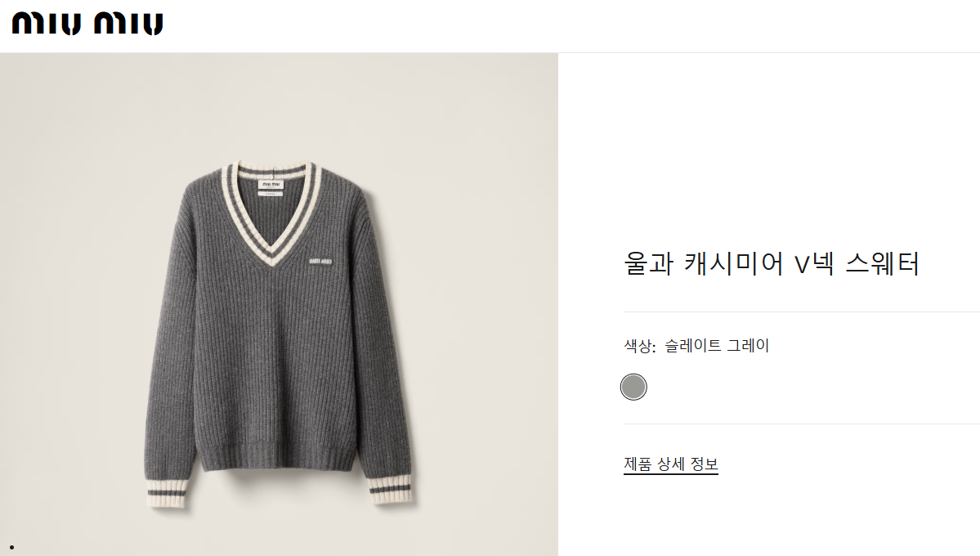Click the 스웨터 word in product title
Viewport: 980px width, 556px height.
point(883,263)
